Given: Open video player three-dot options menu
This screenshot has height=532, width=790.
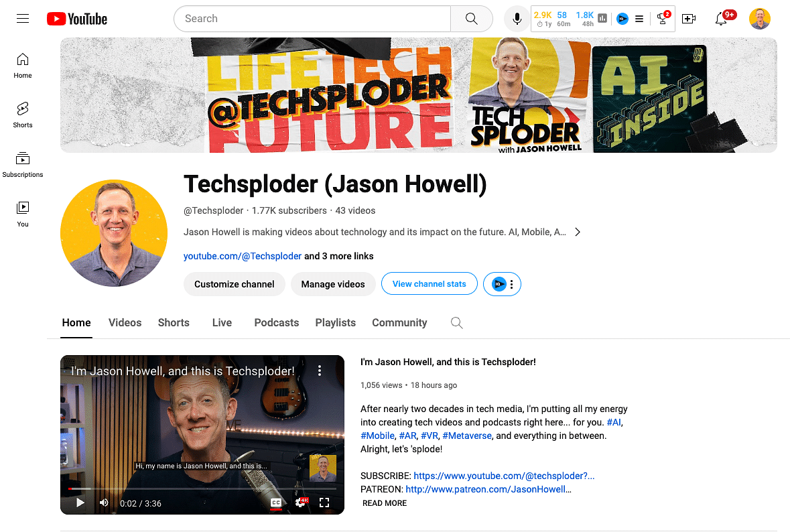Looking at the screenshot, I should [x=320, y=371].
